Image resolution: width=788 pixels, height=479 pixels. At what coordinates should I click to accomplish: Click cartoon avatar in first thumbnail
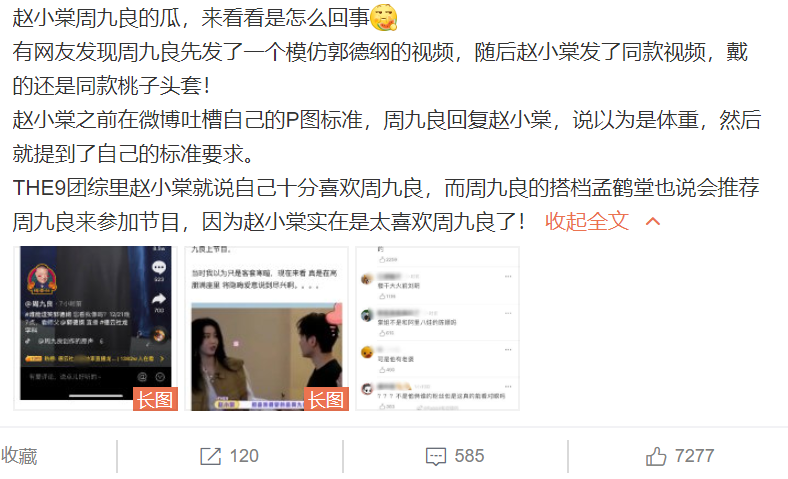tap(42, 279)
